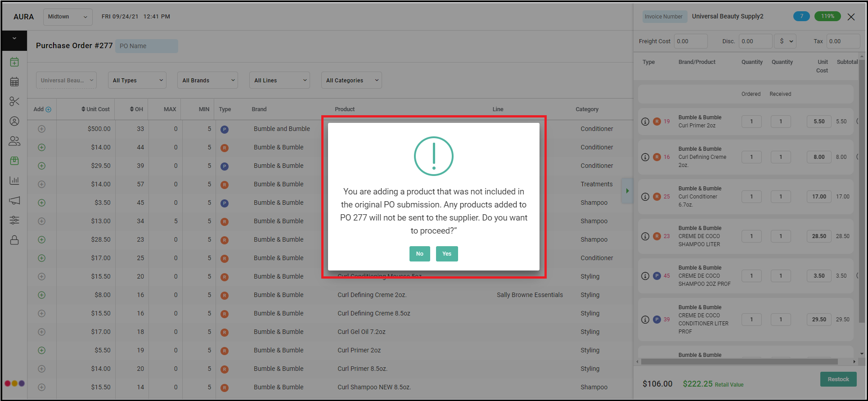Open the Midtown location dropdown
Image resolution: width=868 pixels, height=401 pixels.
(x=68, y=17)
